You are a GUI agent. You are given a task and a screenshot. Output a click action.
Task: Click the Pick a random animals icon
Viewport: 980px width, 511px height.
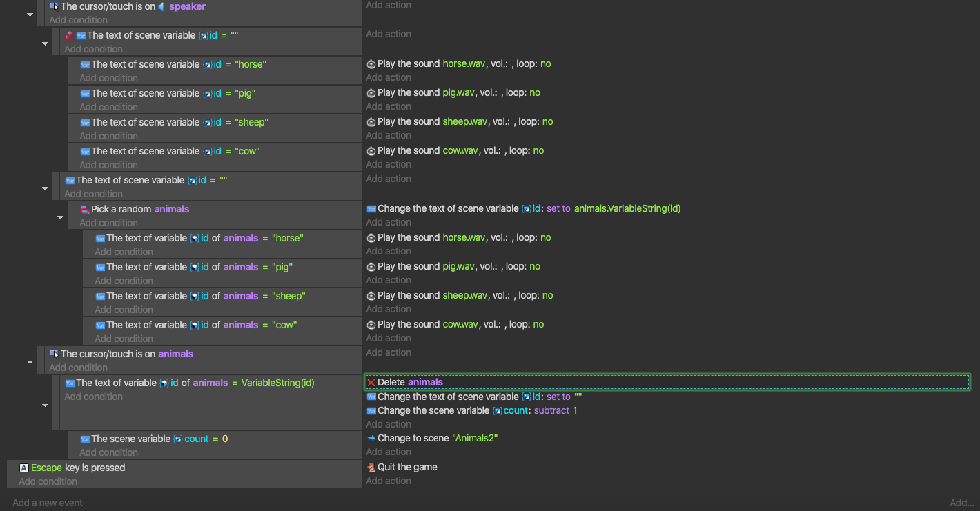[x=85, y=209]
